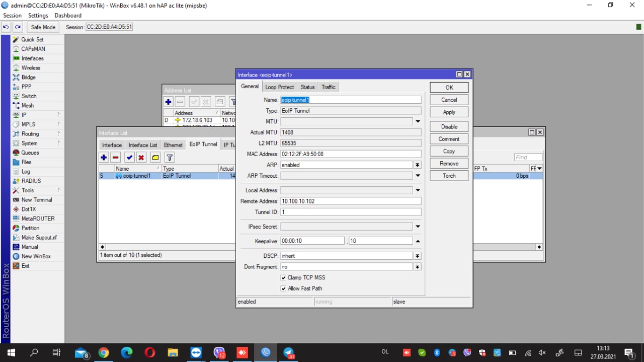Disable selected interface with red X icon
Image resolution: width=644 pixels, height=362 pixels.
point(141,158)
